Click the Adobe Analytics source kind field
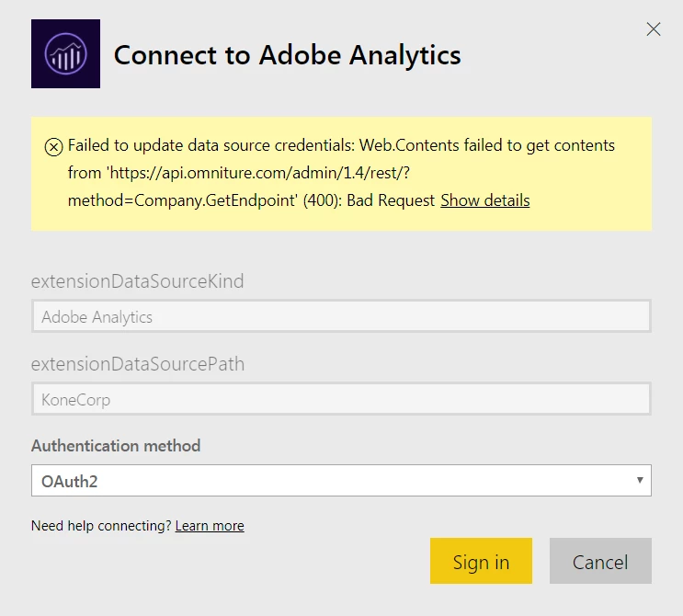Screen dimensions: 683x616 coord(341,316)
